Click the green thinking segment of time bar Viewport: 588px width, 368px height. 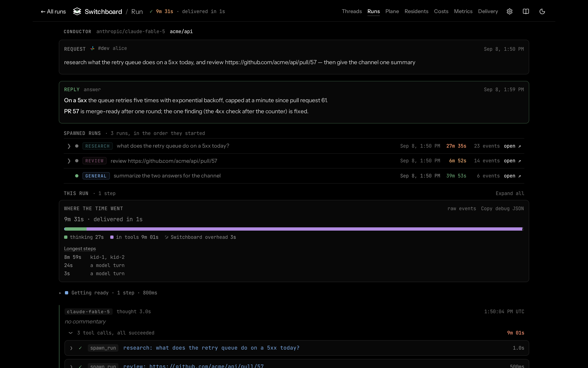(x=75, y=229)
